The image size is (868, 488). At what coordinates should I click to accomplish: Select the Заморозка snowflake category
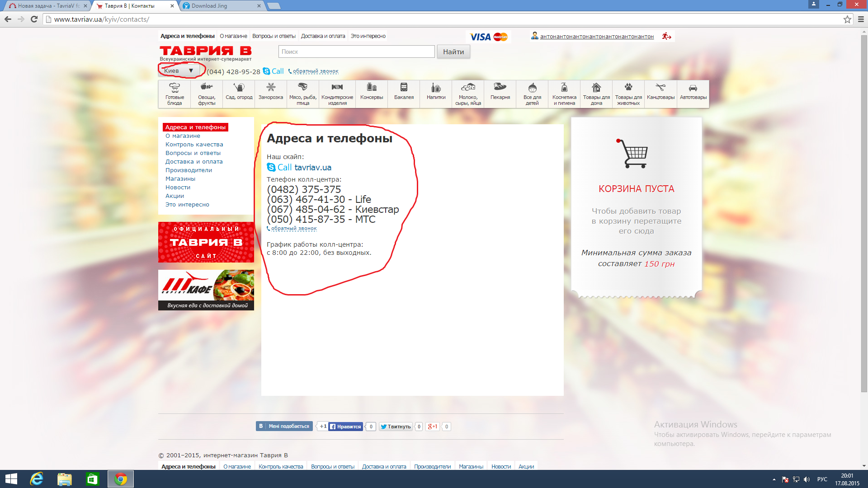pos(271,91)
